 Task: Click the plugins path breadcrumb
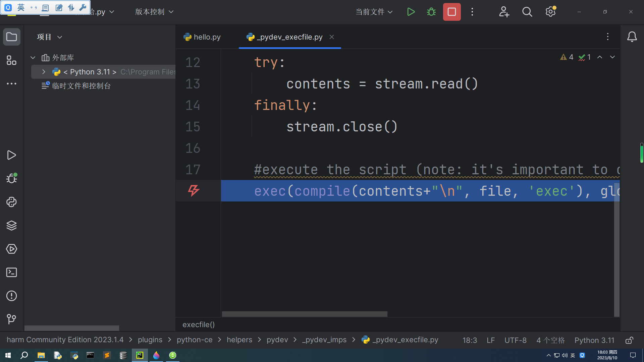150,340
